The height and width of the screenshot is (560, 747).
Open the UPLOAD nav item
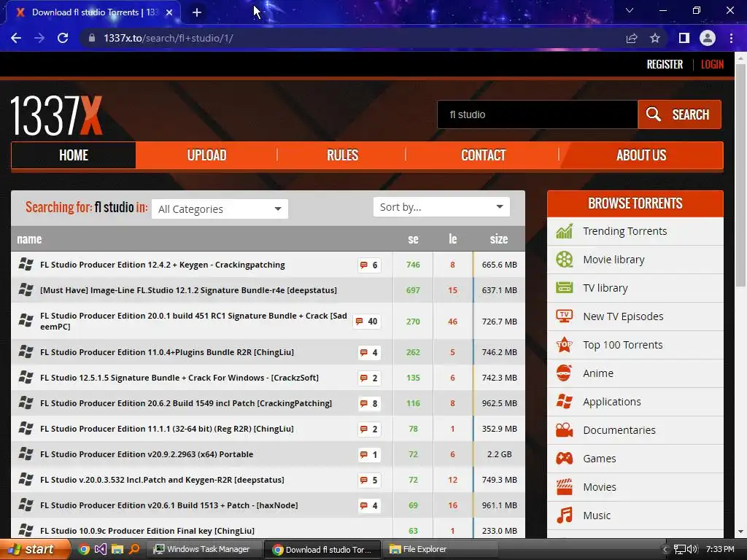(206, 155)
